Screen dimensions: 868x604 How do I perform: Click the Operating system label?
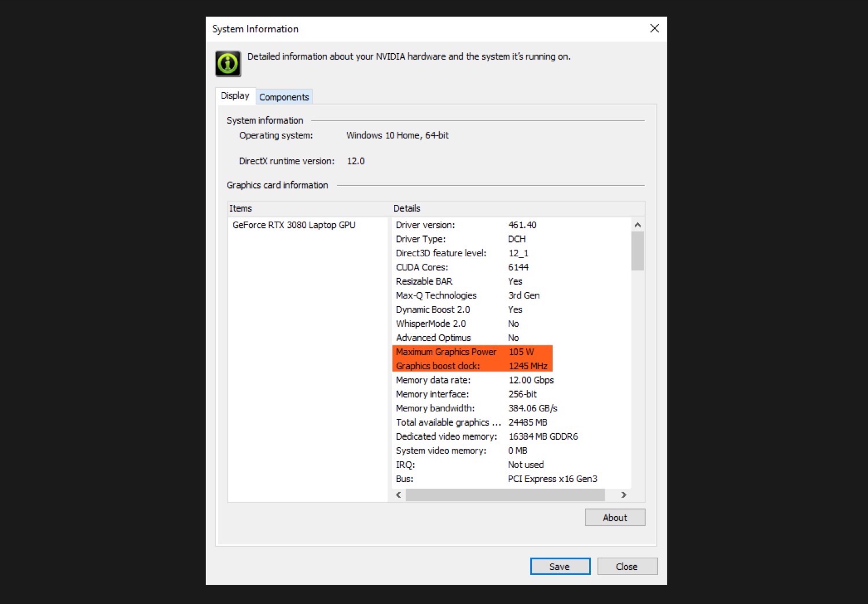[276, 135]
